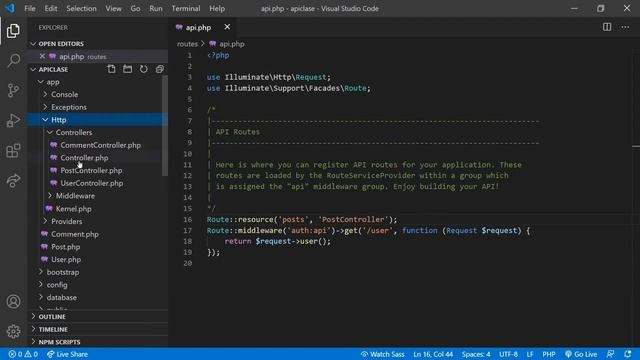
Task: Close api.php in Open Editors list
Action: tap(42, 56)
